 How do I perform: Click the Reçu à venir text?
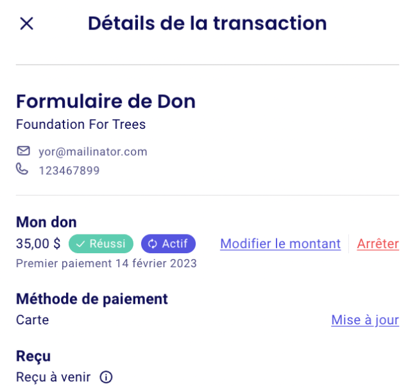[53, 377]
